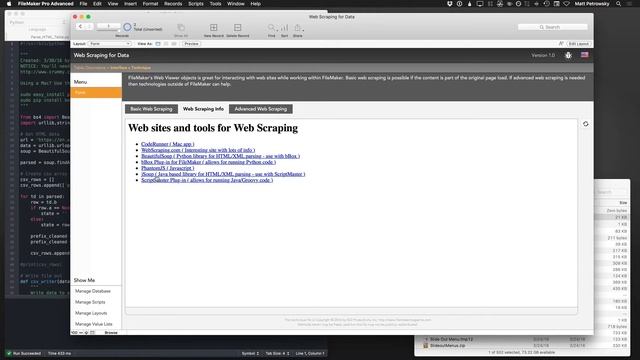Click the Time Machine menu bar icon
The width and height of the screenshot is (640, 360).
pyautogui.click(x=547, y=4)
